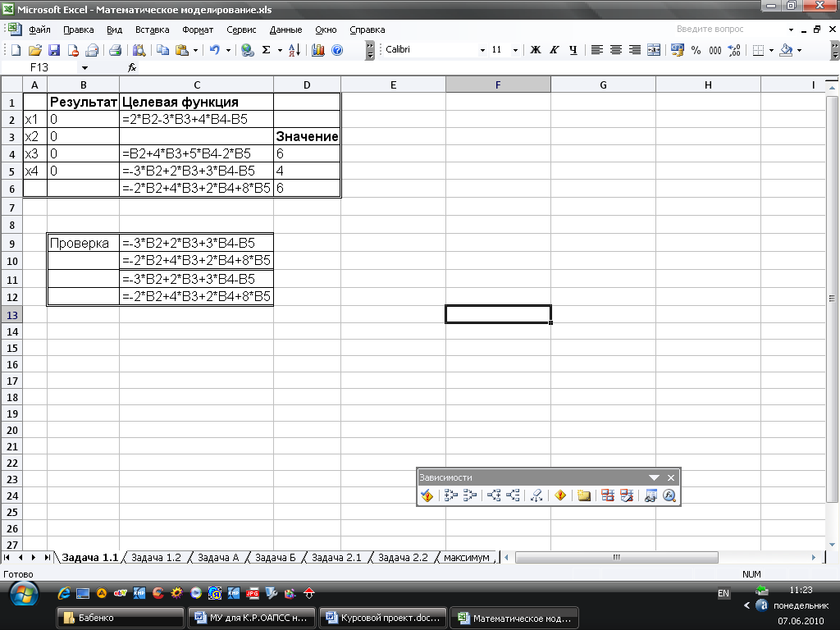This screenshot has width=840, height=630.
Task: Paste using the clipboard icon
Action: (x=182, y=50)
